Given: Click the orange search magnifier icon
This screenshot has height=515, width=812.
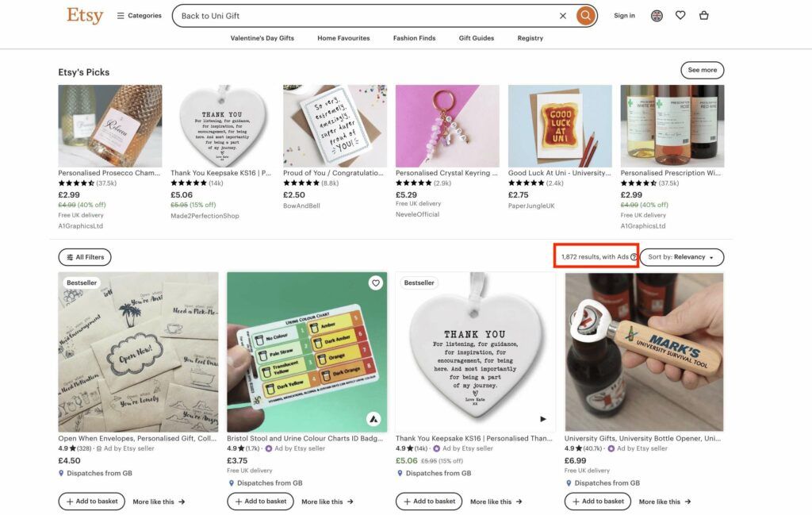Looking at the screenshot, I should click(584, 15).
